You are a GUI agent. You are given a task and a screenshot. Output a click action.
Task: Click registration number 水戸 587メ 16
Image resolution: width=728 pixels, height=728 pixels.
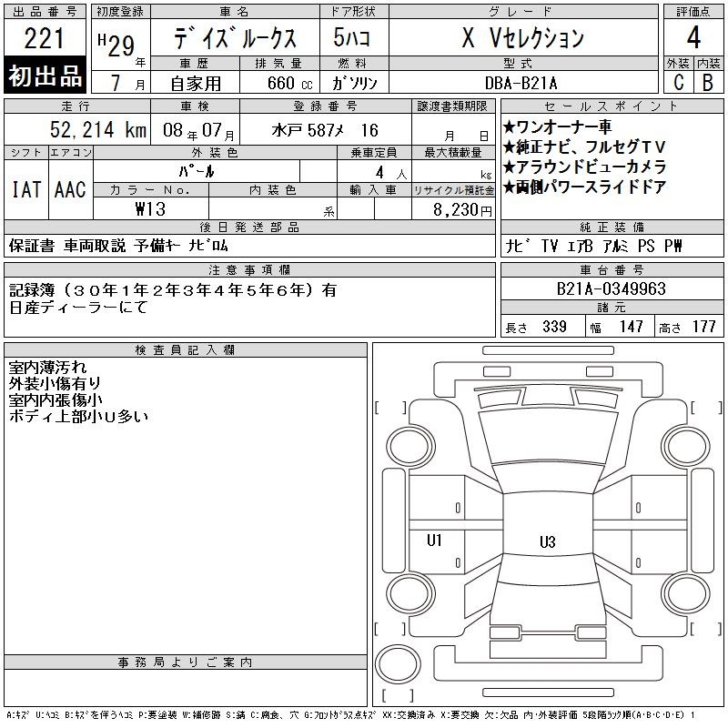(x=325, y=130)
